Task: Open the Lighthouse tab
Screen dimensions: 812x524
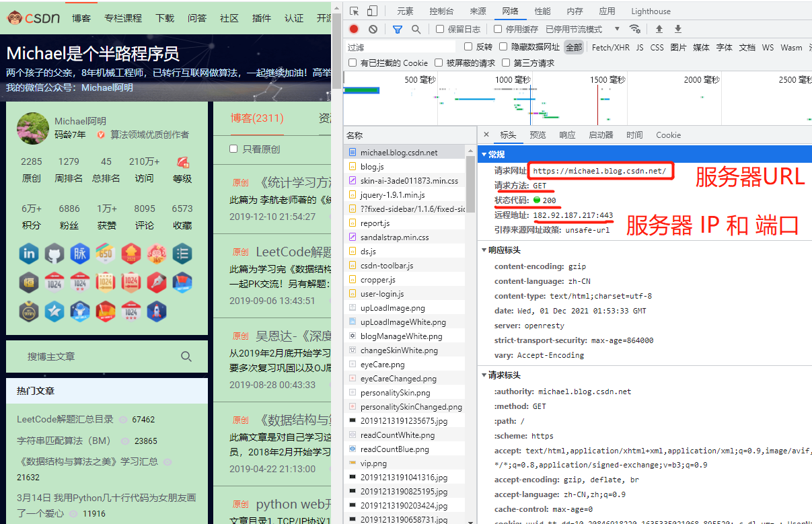Action: click(651, 11)
